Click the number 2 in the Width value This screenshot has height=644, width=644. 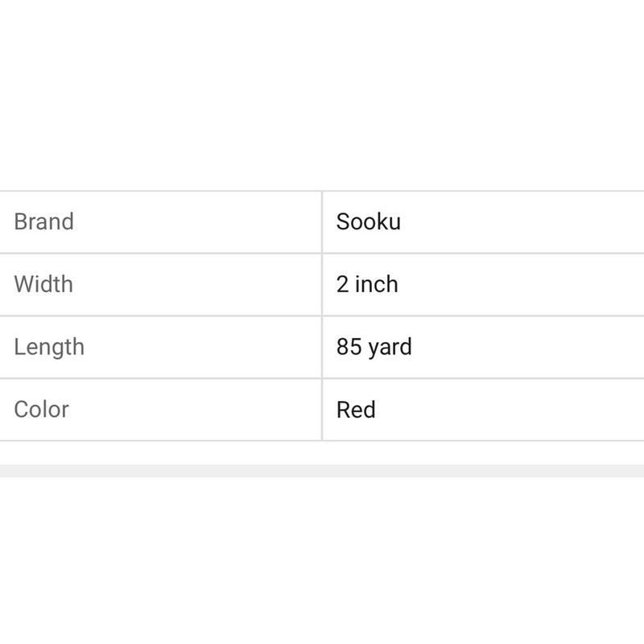(343, 284)
